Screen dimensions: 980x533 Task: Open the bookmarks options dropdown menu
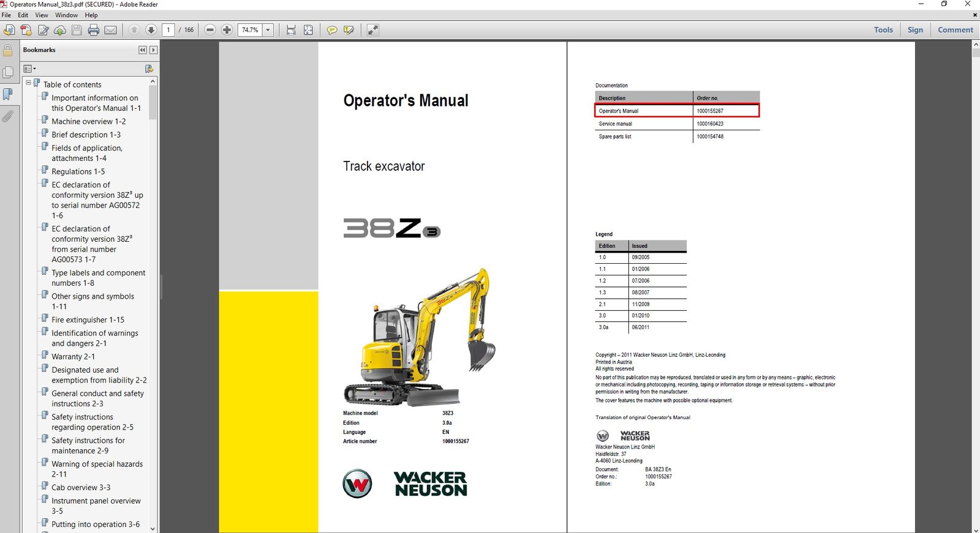(x=29, y=69)
